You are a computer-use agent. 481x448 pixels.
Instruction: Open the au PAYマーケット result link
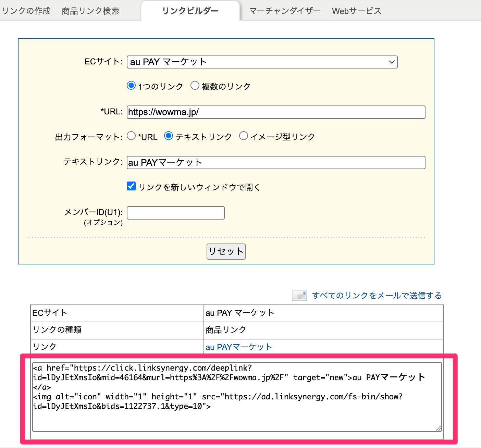(x=239, y=347)
